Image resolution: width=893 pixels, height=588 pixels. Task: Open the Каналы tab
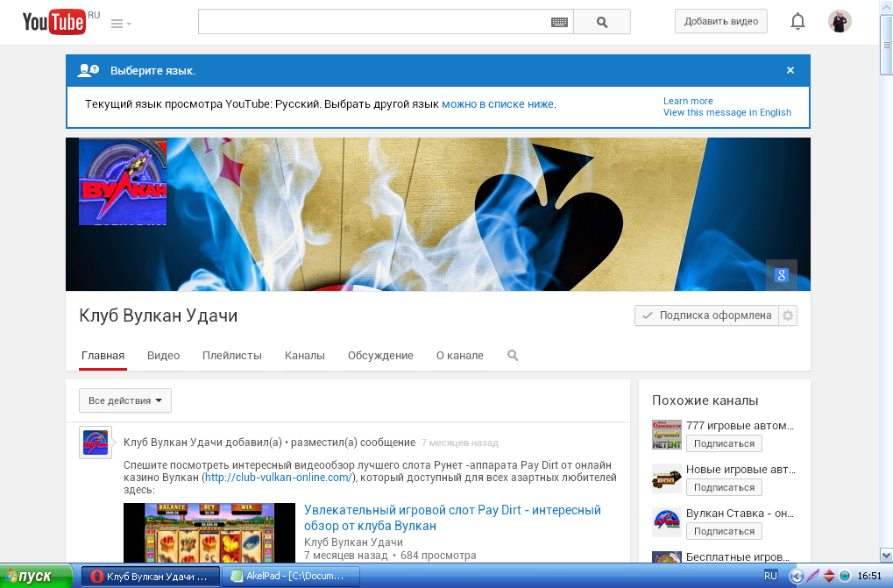coord(305,356)
